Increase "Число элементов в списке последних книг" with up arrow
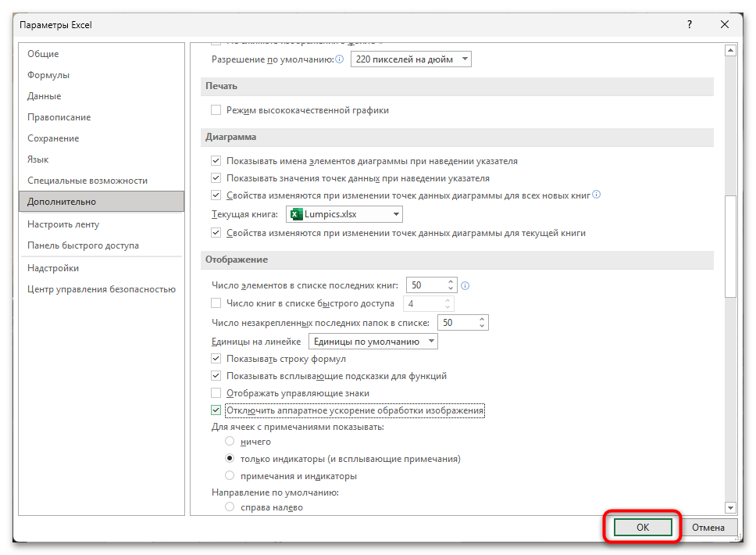The image size is (756, 555). tap(451, 281)
